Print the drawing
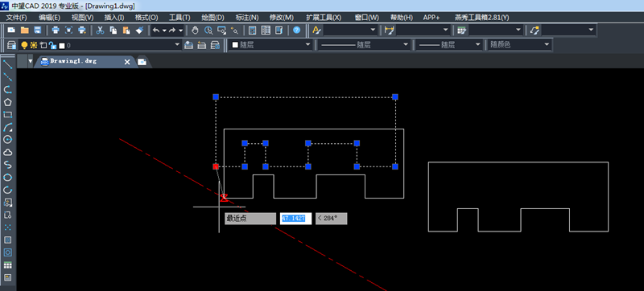 click(56, 30)
